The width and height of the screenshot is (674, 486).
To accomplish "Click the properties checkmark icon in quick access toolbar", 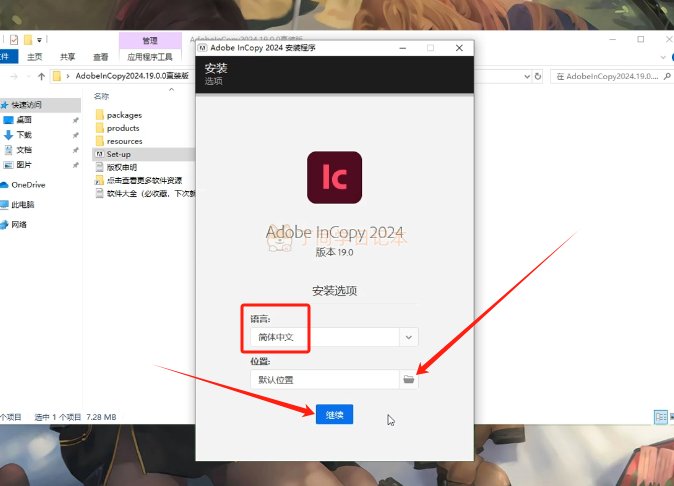I will (14, 40).
